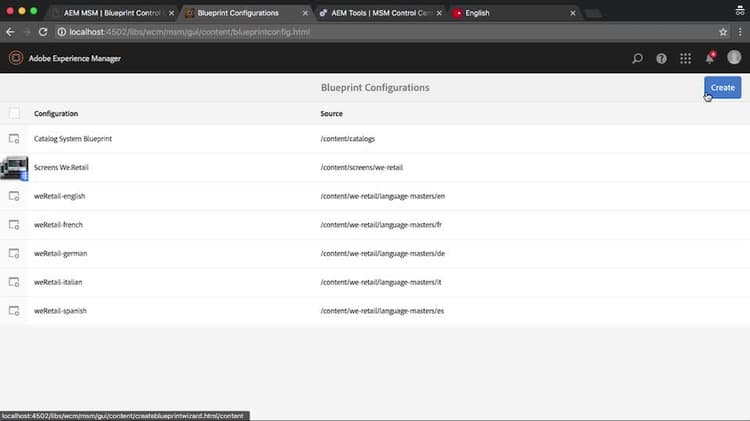This screenshot has height=421, width=750.
Task: Click the incognito icon at top right
Action: [x=740, y=11]
